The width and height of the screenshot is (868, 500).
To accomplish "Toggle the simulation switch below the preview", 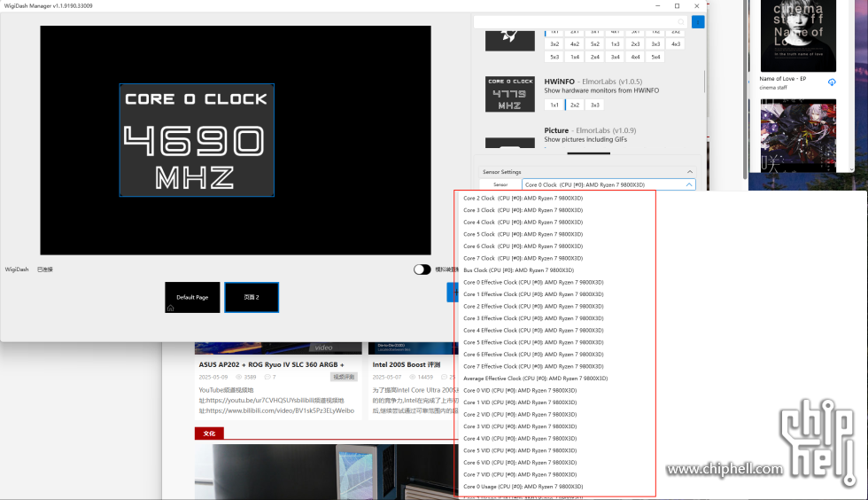I will click(422, 270).
